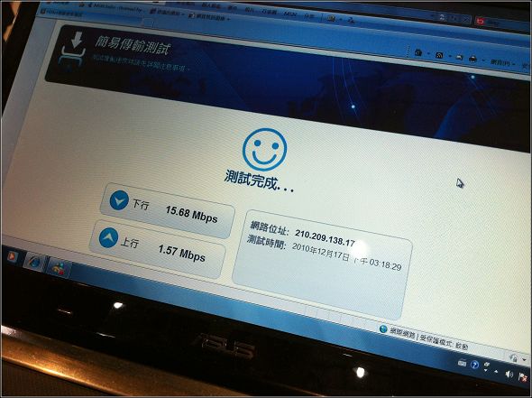Select the 1.57 Mbps upload result
This screenshot has width=532, height=398.
click(181, 253)
